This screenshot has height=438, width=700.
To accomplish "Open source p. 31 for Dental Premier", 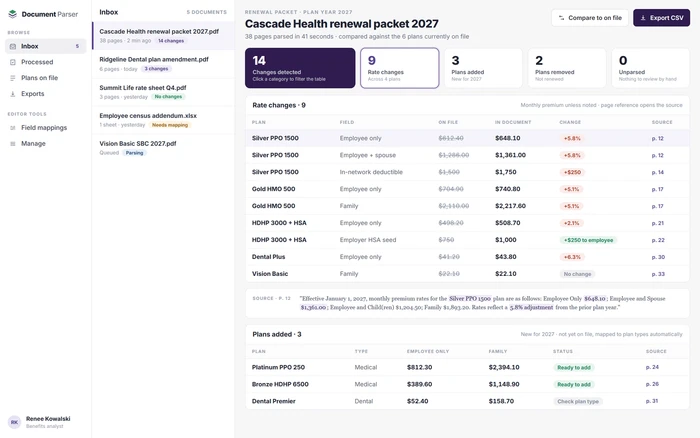I will tap(652, 401).
